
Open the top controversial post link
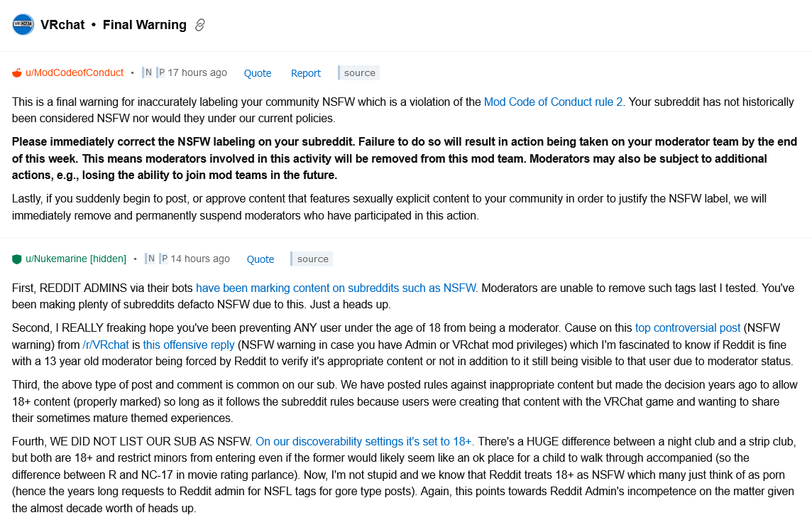[x=687, y=327]
